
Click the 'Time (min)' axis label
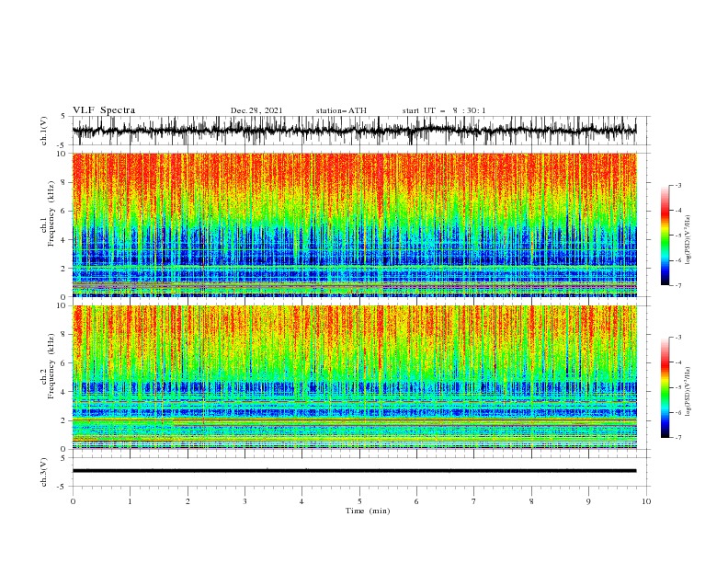(368, 511)
